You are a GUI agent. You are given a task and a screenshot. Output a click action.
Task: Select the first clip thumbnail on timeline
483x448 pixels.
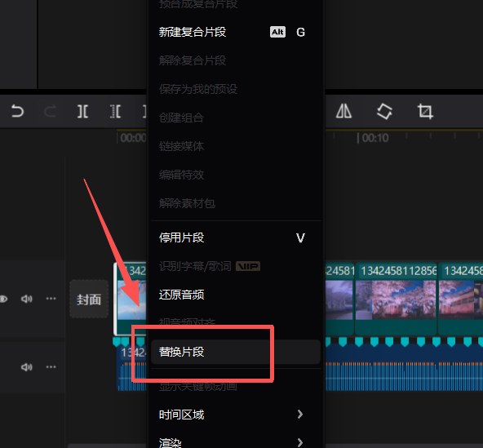(x=131, y=300)
